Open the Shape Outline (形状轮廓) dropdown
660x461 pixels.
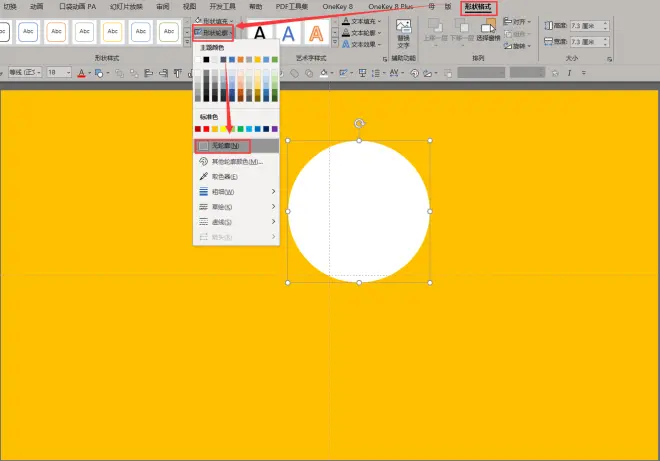pos(214,33)
